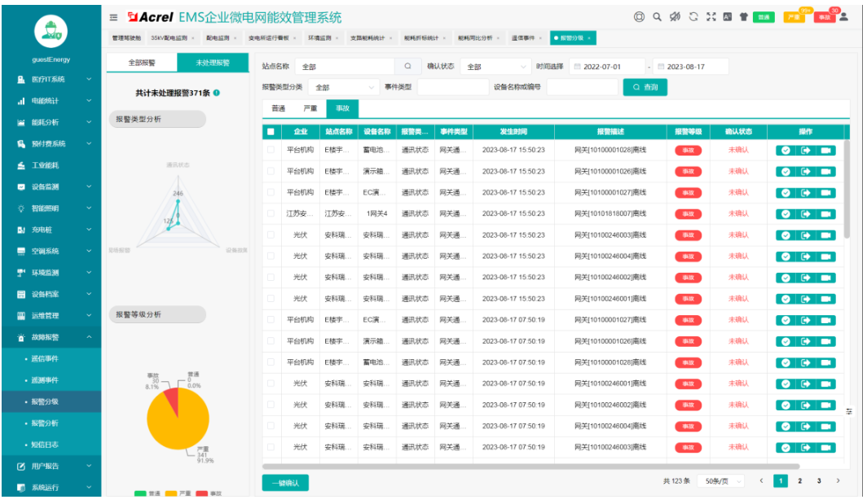This screenshot has height=504, width=867.
Task: Check the row for 网关[10100001028]离线 at 15:50:23
Action: coord(271,150)
